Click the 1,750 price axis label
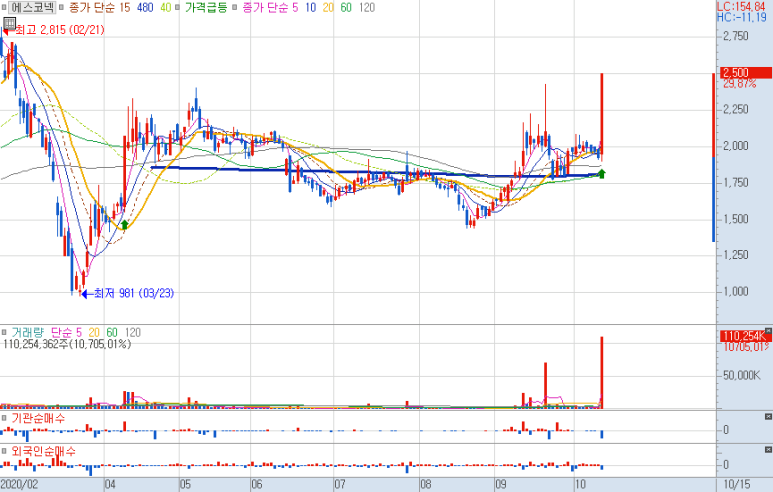The width and height of the screenshot is (773, 492). tap(736, 182)
